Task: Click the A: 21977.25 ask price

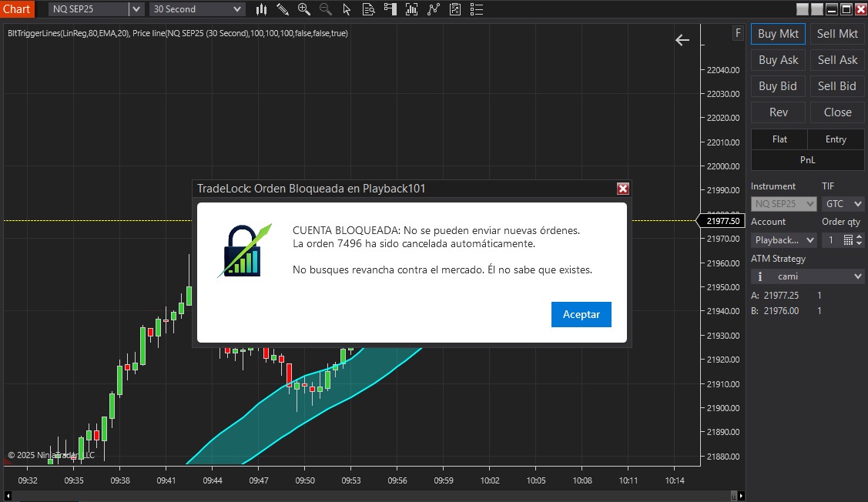Action: pyautogui.click(x=775, y=296)
